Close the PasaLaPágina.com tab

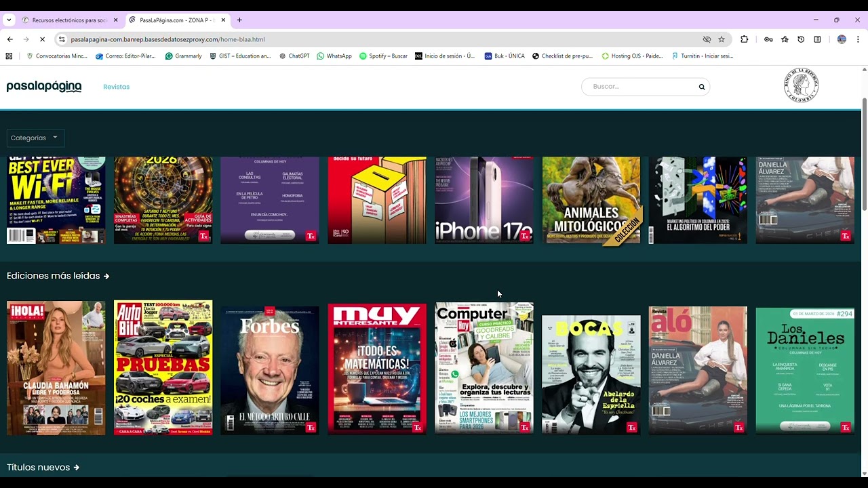pos(223,20)
